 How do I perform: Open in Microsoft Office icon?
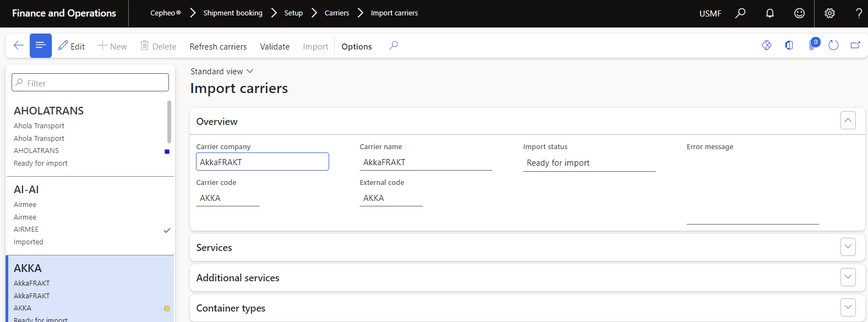pyautogui.click(x=789, y=46)
